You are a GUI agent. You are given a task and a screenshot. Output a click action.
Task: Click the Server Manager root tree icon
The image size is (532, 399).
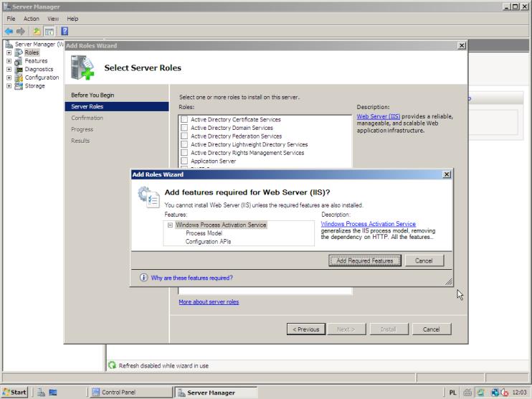pyautogui.click(x=9, y=44)
